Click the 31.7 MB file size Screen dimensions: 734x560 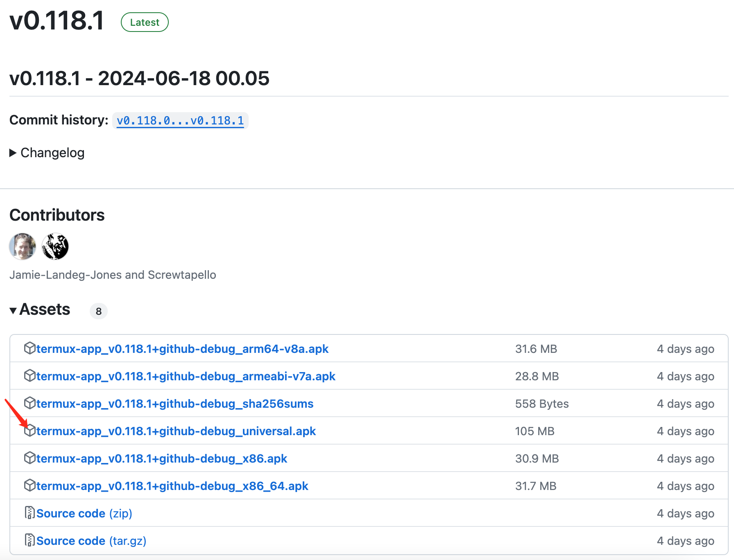point(536,486)
